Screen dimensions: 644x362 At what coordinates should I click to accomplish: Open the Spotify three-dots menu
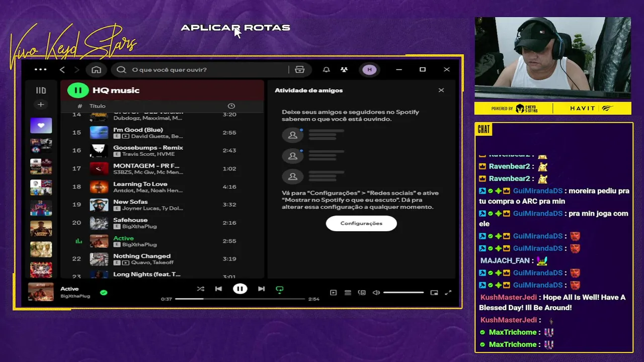[x=41, y=69]
